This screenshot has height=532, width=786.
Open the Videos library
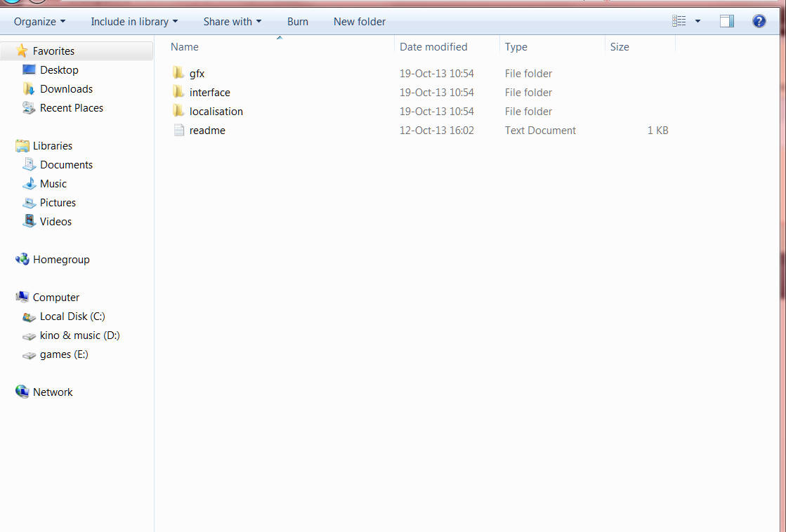point(55,222)
